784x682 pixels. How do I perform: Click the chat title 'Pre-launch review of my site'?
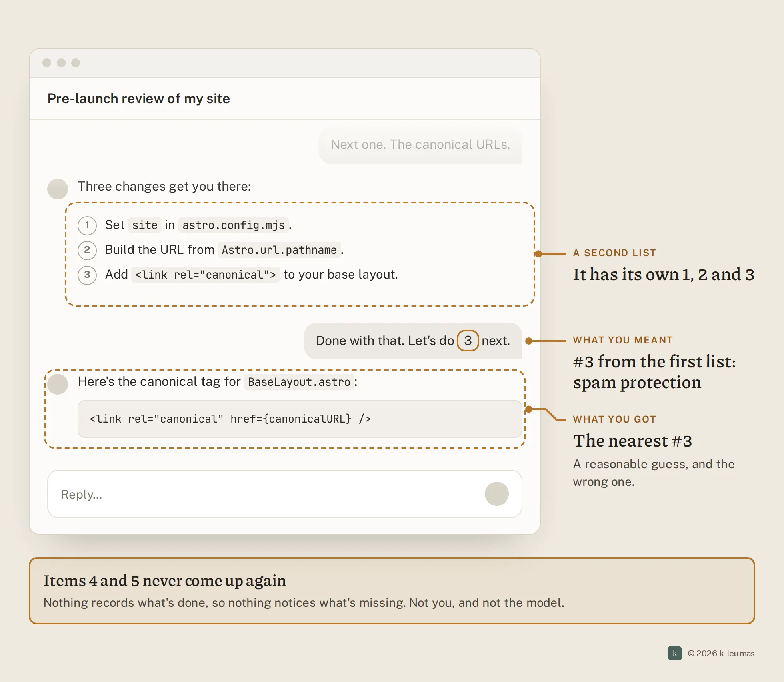click(x=139, y=99)
